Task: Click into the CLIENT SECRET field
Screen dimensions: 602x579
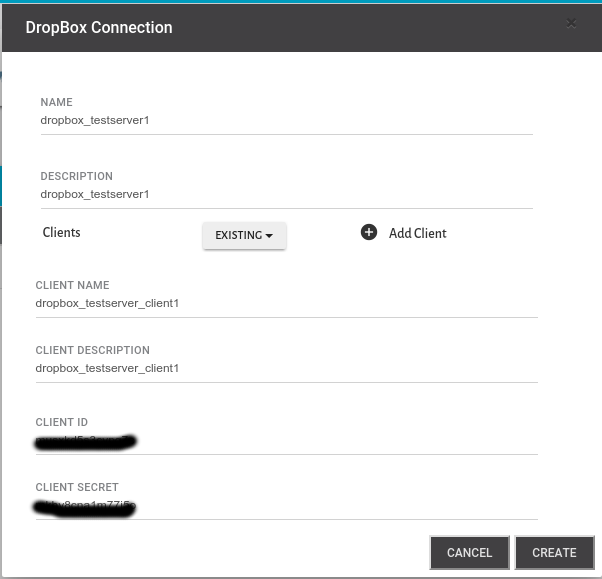Action: pos(286,507)
